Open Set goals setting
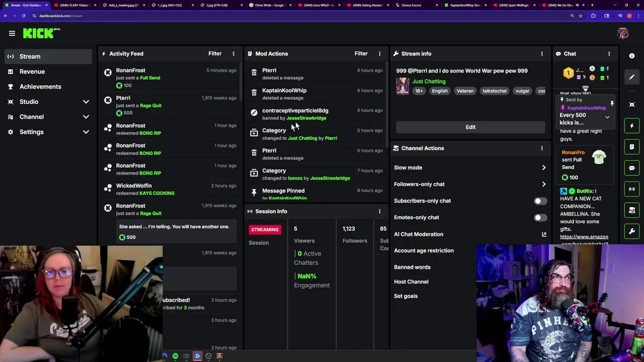The height and width of the screenshot is (362, 644). tap(406, 296)
